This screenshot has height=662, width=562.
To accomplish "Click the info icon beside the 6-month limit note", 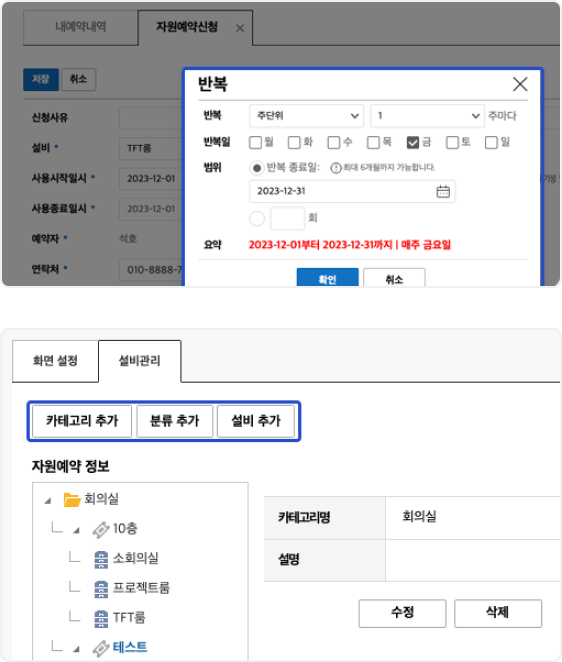I will coord(336,168).
